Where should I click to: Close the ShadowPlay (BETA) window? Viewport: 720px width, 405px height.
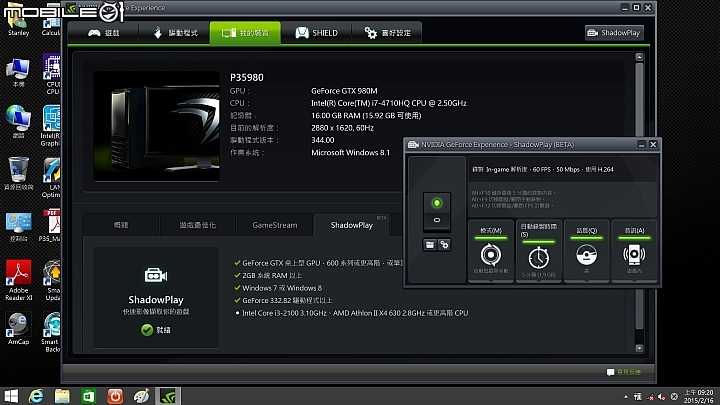pyautogui.click(x=653, y=144)
